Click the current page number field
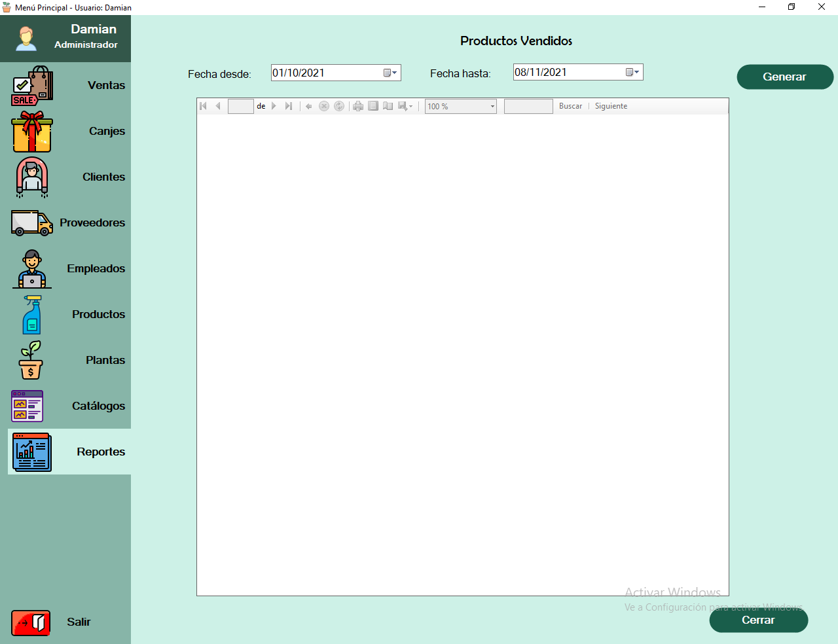The image size is (838, 644). coord(241,106)
